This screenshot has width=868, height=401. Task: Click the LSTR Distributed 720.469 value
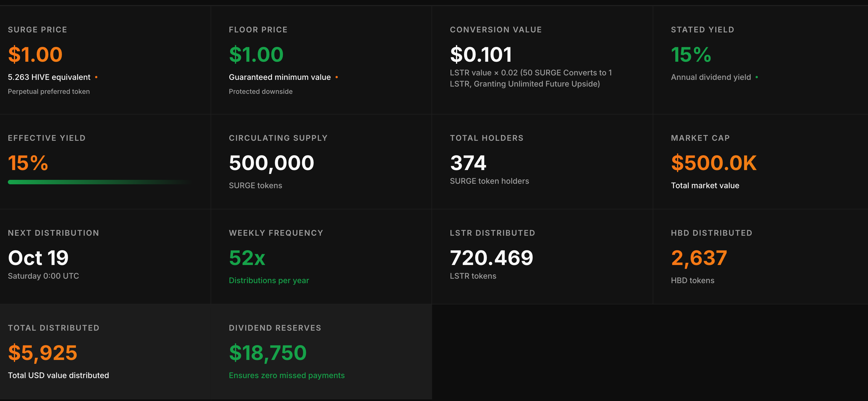coord(491,258)
